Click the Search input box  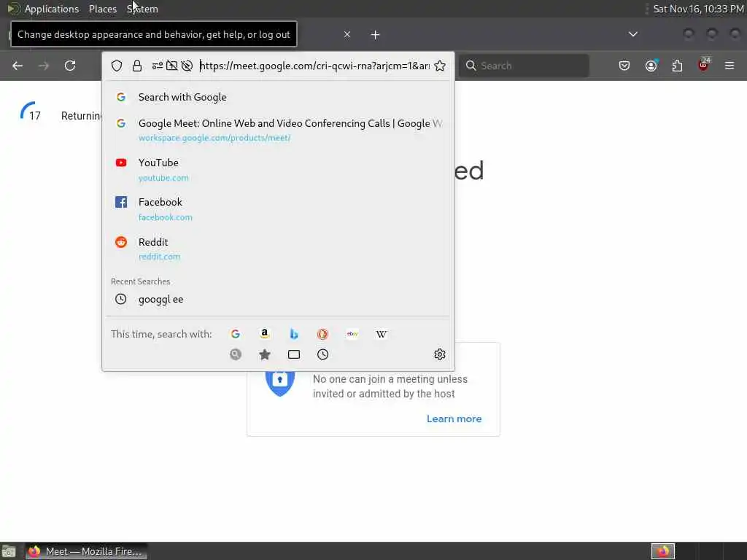pyautogui.click(x=524, y=66)
